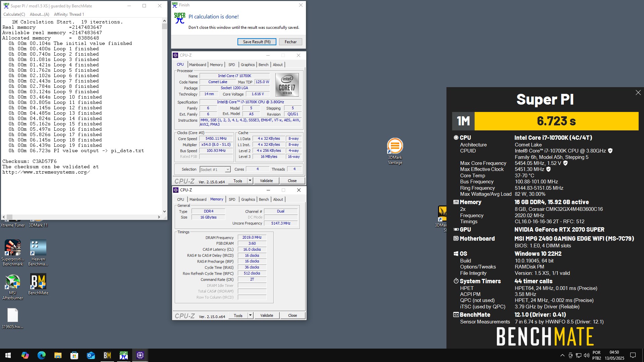Open the About...(A) menu in Super PI
644x362 pixels.
39,14
